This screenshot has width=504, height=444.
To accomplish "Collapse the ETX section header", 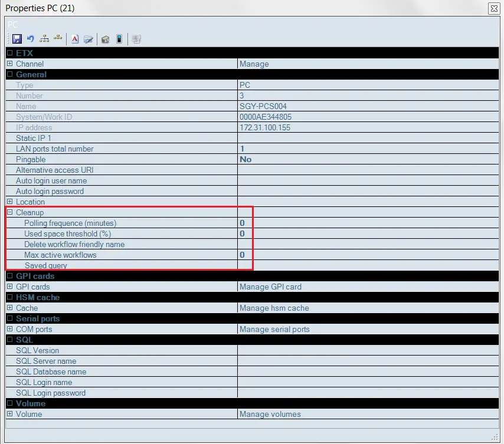I will point(9,53).
